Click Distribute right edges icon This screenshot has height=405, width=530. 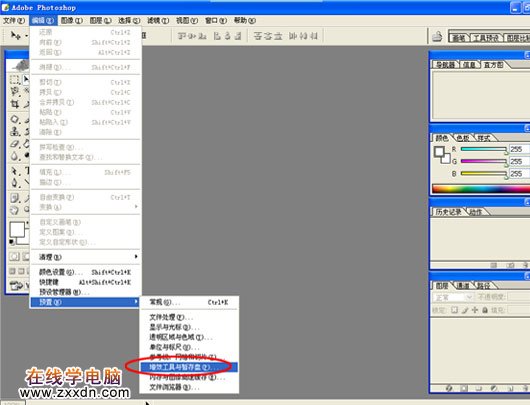(314, 36)
